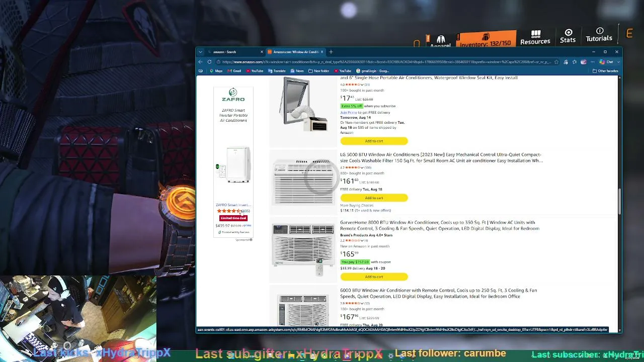Open the game's Resources panel
The image size is (644, 362).
click(535, 37)
